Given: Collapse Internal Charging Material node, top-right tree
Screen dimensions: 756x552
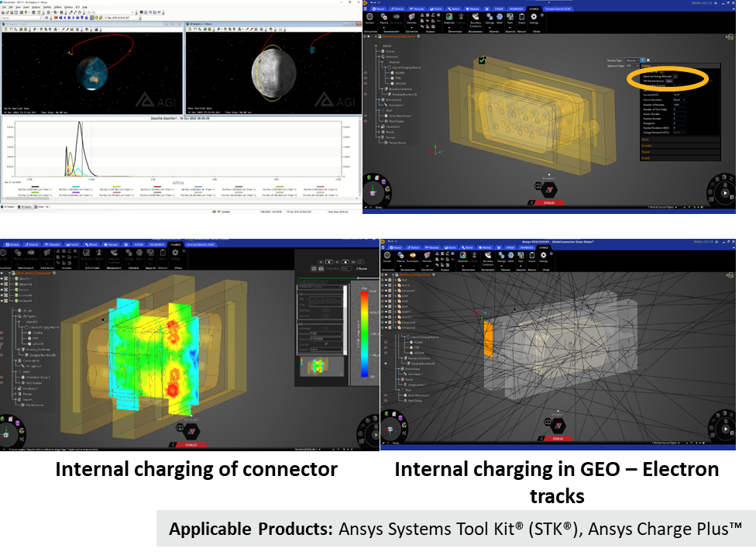Looking at the screenshot, I should click(x=385, y=67).
